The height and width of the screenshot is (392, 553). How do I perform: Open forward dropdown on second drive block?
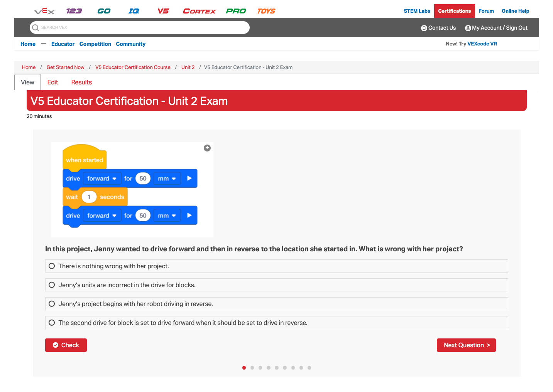102,215
